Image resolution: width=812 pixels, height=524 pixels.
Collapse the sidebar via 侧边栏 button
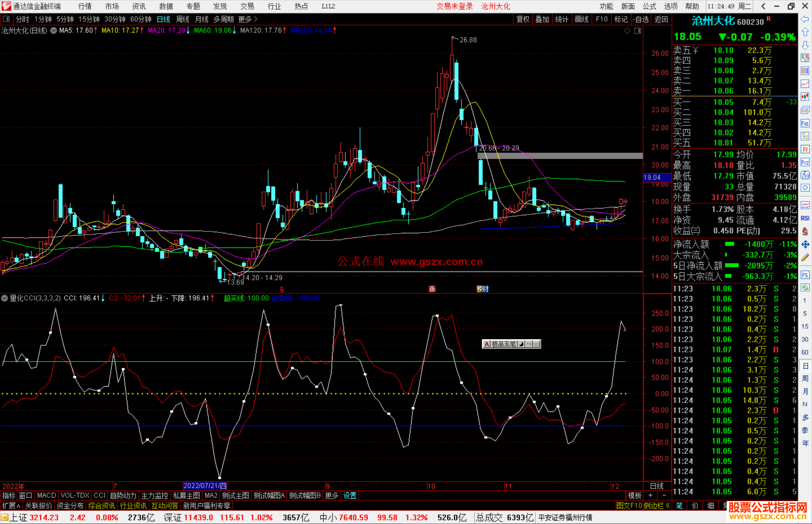pyautogui.click(x=657, y=506)
